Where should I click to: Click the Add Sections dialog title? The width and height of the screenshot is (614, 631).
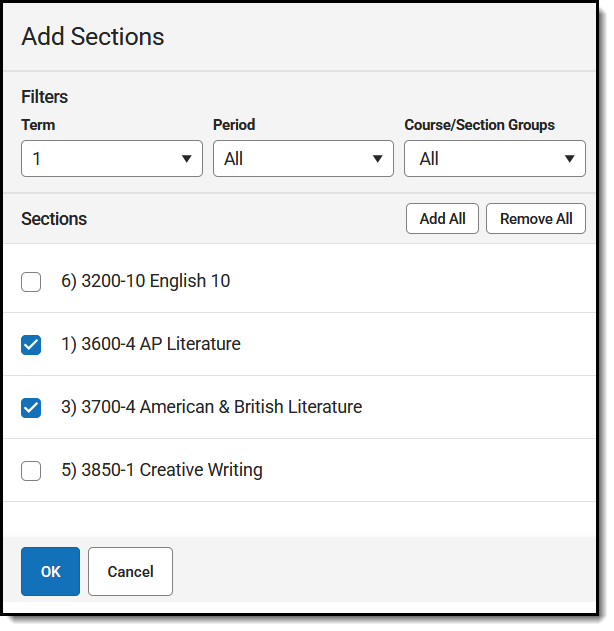click(x=93, y=37)
